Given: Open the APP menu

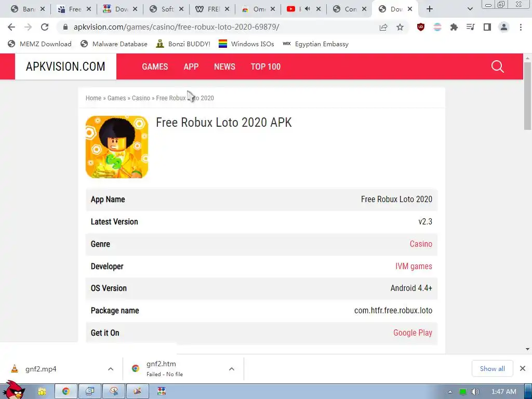Looking at the screenshot, I should coord(191,66).
